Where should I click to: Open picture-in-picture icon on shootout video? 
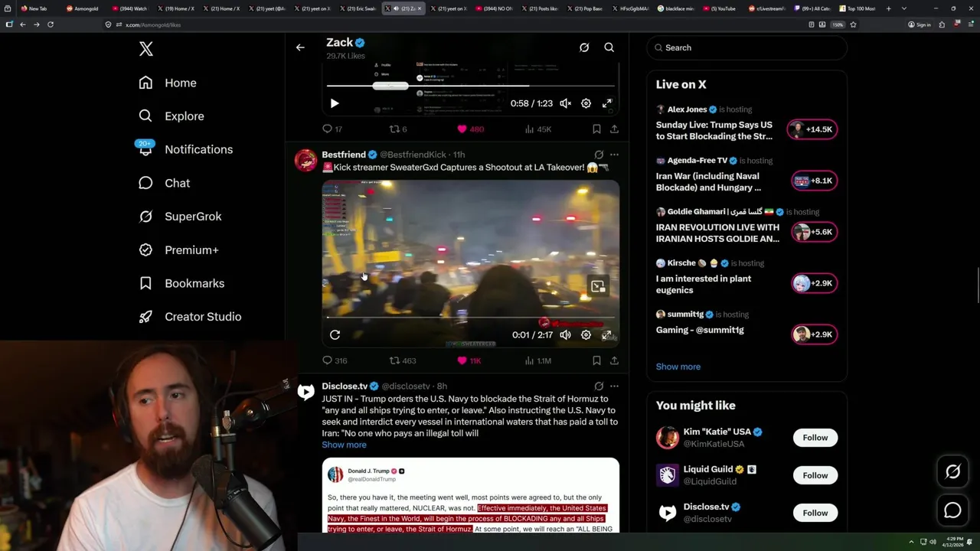pyautogui.click(x=598, y=286)
